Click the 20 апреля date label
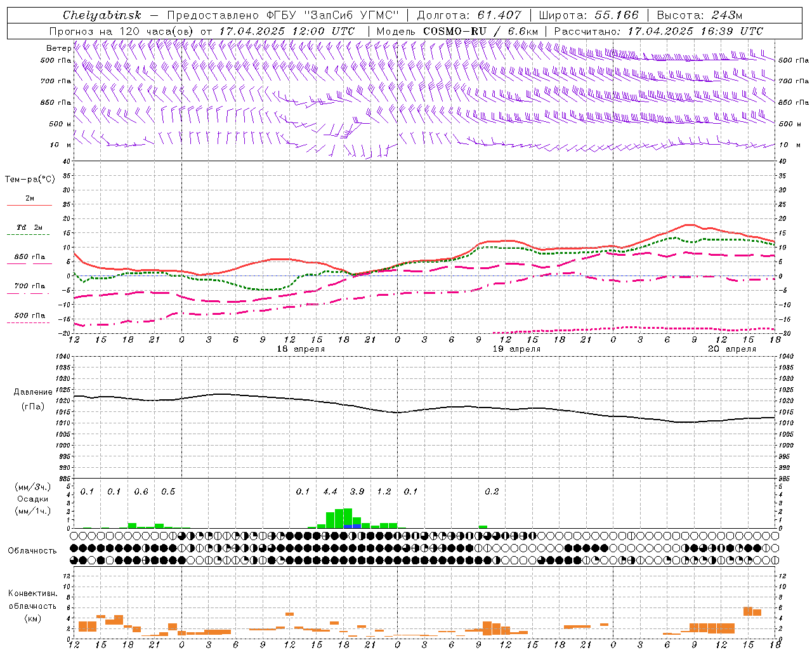The width and height of the screenshot is (812, 650). (x=732, y=349)
